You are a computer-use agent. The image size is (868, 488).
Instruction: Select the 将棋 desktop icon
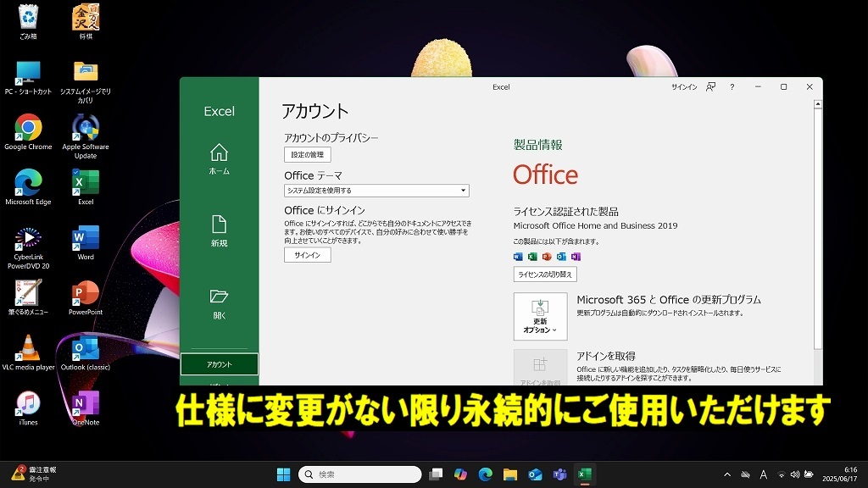86,22
